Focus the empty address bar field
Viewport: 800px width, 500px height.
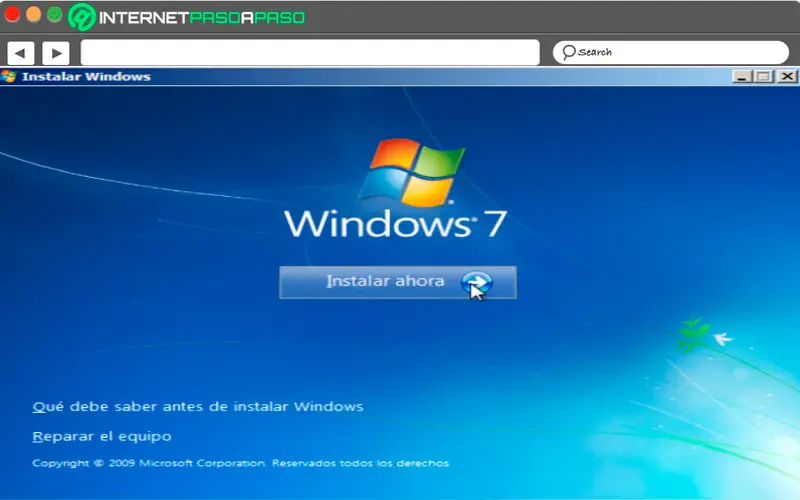(310, 53)
